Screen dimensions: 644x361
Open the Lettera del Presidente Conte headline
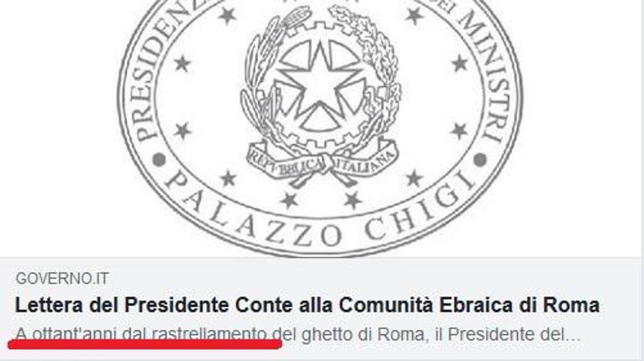(x=307, y=305)
